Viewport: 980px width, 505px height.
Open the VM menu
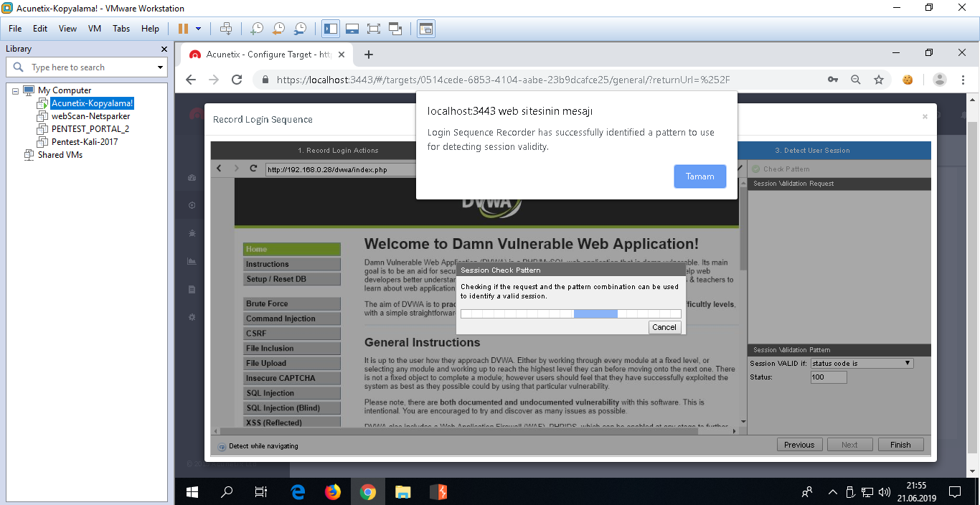click(x=95, y=29)
